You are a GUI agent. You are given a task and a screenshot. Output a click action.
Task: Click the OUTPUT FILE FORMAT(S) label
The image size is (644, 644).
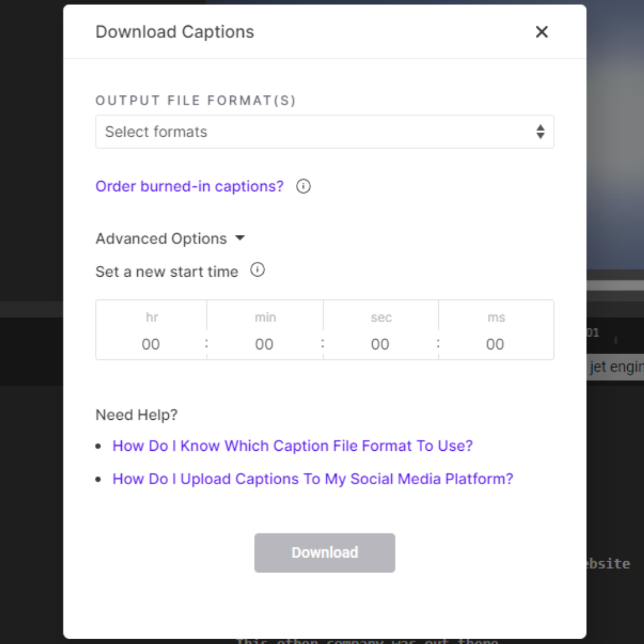click(196, 100)
